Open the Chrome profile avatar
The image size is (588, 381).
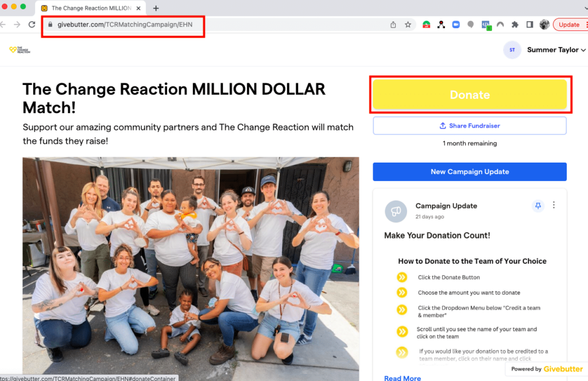point(544,25)
